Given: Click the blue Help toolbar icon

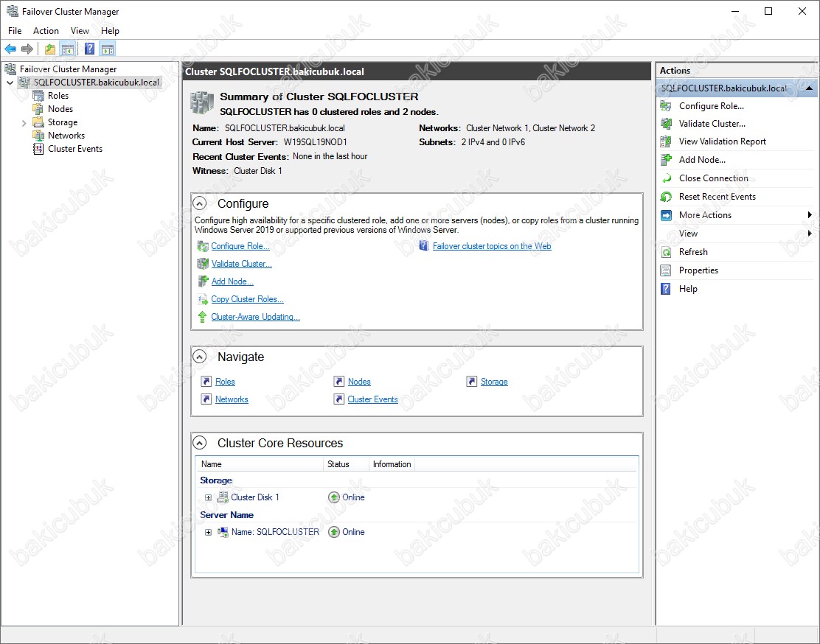Looking at the screenshot, I should (x=89, y=49).
